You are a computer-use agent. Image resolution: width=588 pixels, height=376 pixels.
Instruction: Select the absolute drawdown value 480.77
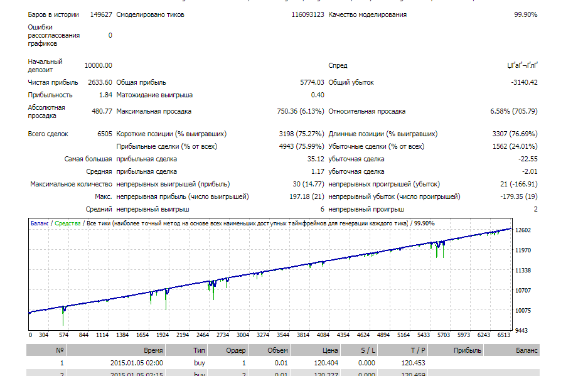point(102,111)
